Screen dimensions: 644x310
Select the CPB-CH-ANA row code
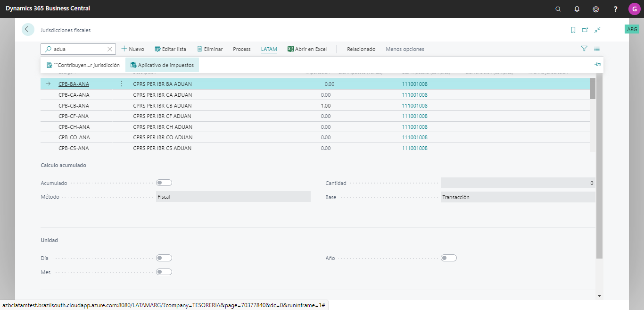click(74, 127)
